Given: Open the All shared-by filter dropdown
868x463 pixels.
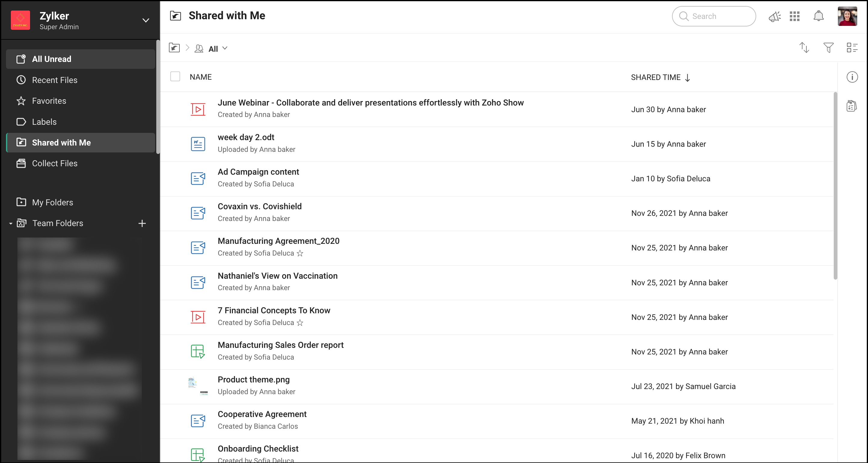Looking at the screenshot, I should pos(217,48).
